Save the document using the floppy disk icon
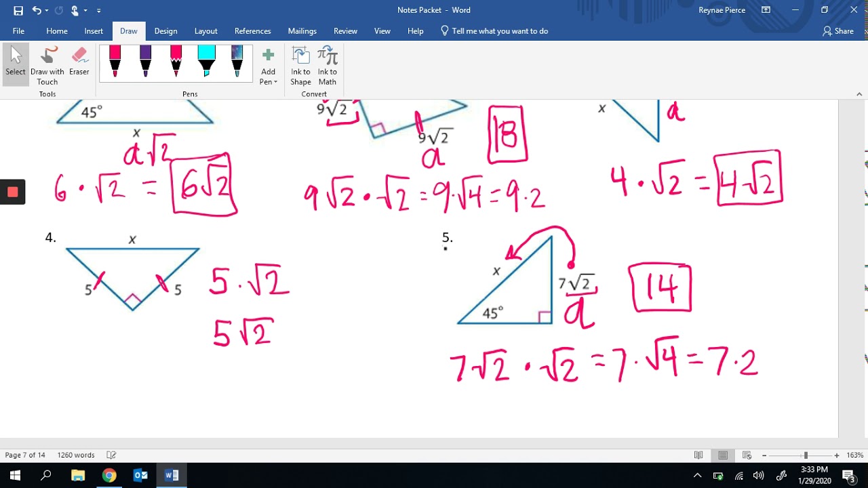The width and height of the screenshot is (868, 488). 18,10
